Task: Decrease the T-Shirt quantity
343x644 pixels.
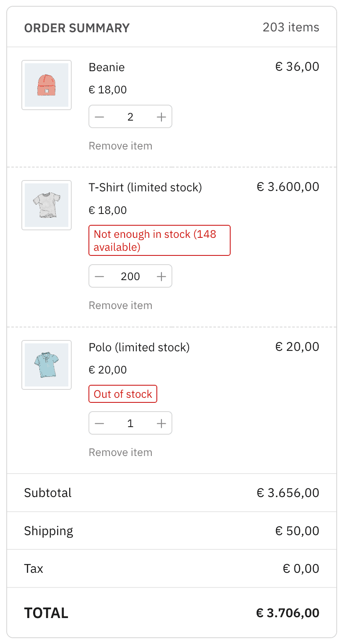Action: point(100,276)
